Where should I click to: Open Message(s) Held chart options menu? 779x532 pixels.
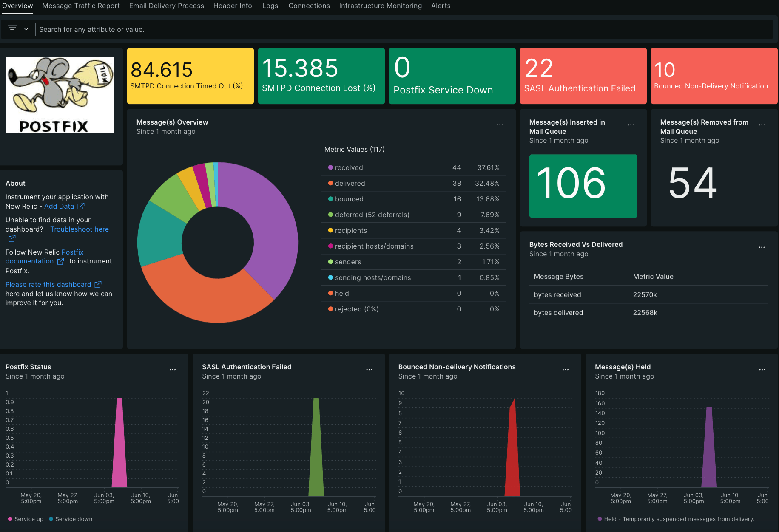pos(762,370)
